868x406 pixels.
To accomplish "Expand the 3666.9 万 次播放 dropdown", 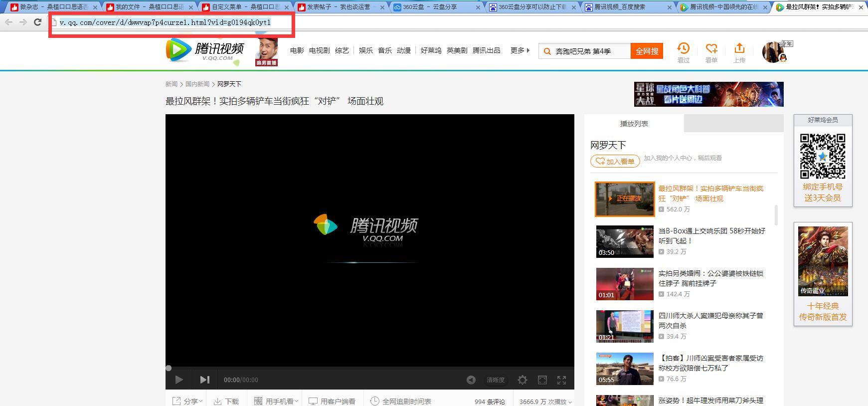I will tap(545, 402).
